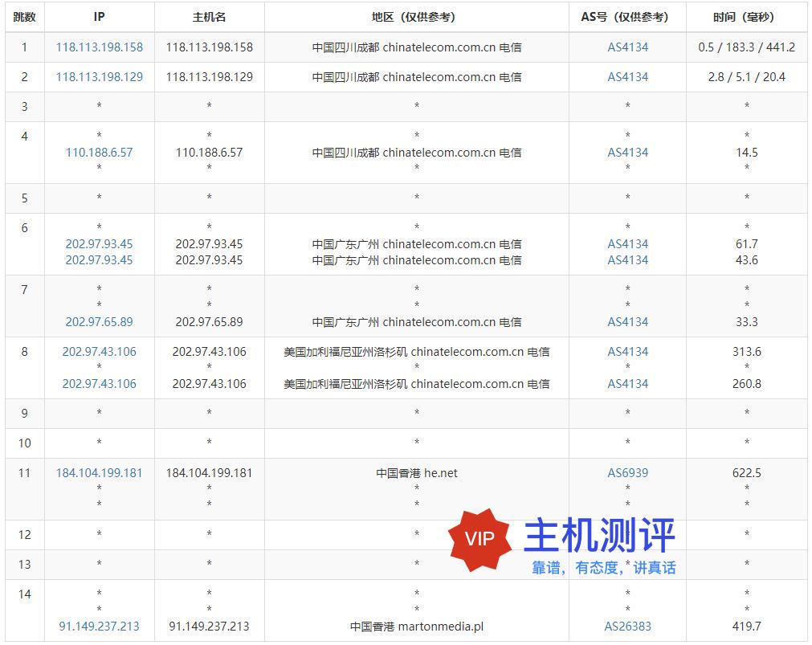Screen dimensions: 812x645
Task: Follow the blue 110.188.6.57 IP link
Action: 100,153
